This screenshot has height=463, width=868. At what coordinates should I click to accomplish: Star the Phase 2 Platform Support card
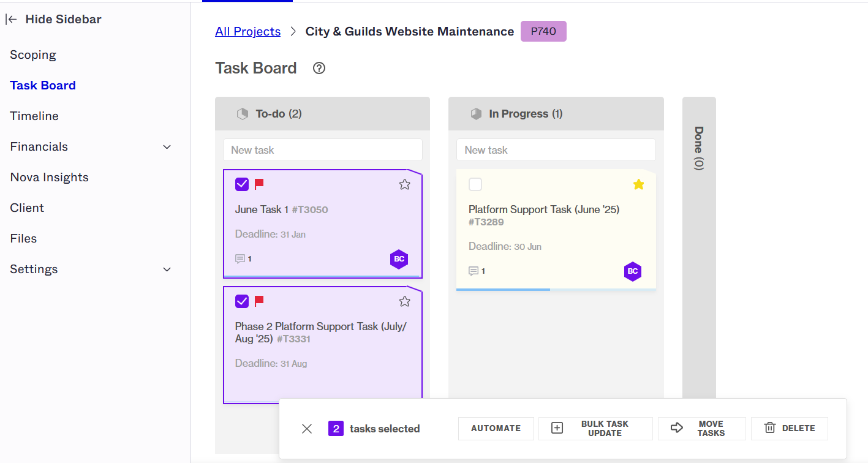404,301
